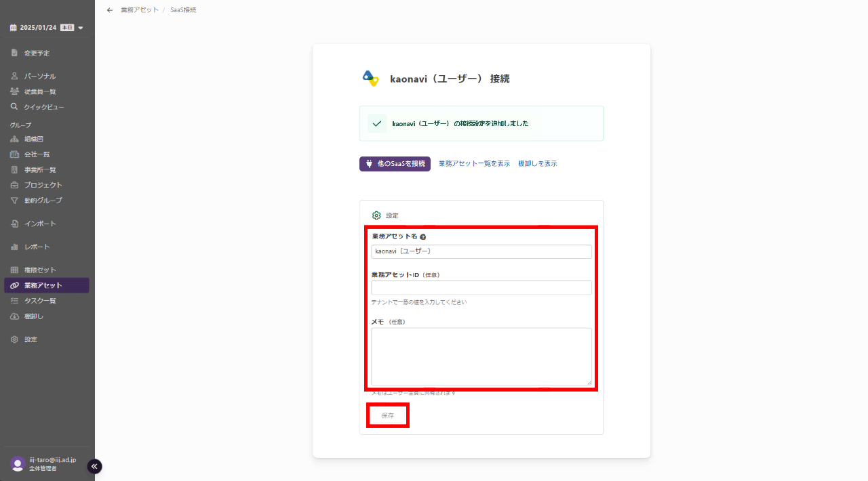Click 他のSaaSを接続 button
The width and height of the screenshot is (868, 481).
tap(395, 164)
